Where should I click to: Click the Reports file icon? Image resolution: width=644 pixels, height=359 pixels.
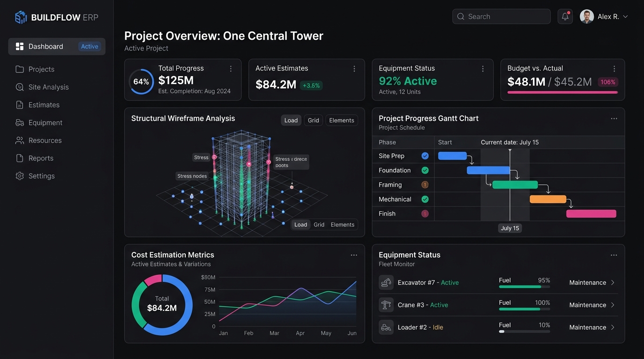pyautogui.click(x=20, y=158)
